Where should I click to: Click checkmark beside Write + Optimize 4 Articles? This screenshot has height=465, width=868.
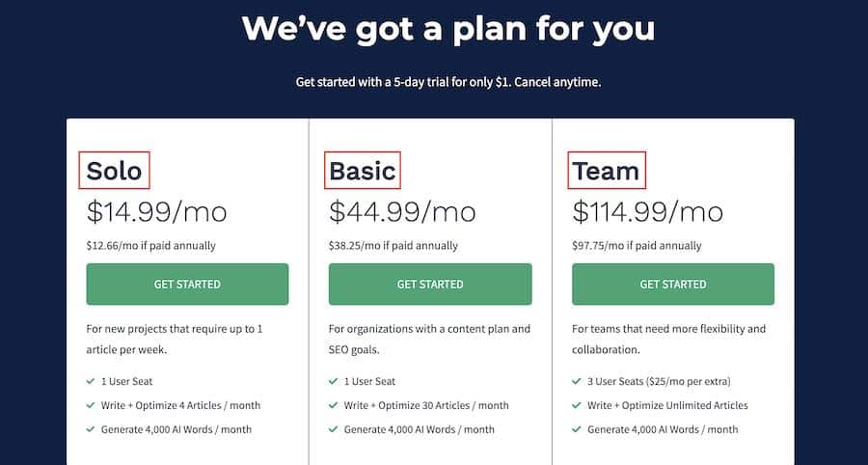(91, 405)
